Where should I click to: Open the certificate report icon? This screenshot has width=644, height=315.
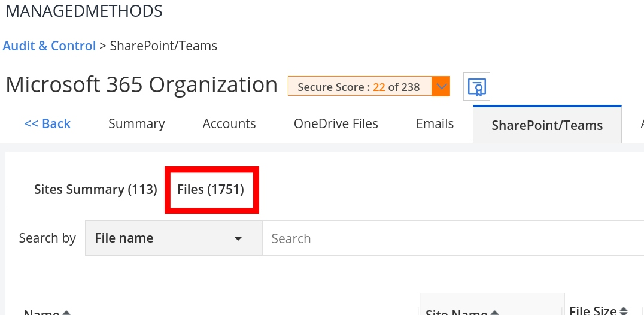pos(477,87)
